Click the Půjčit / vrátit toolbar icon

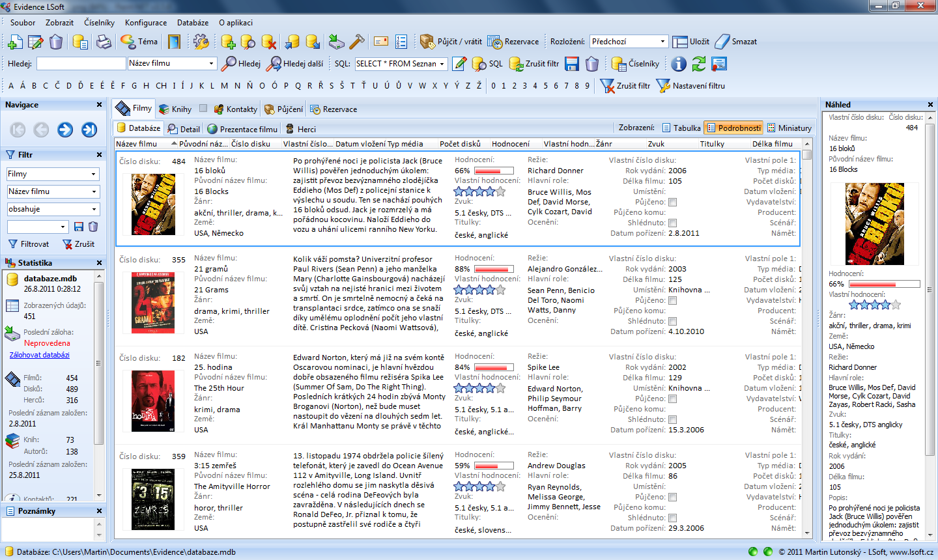[427, 42]
